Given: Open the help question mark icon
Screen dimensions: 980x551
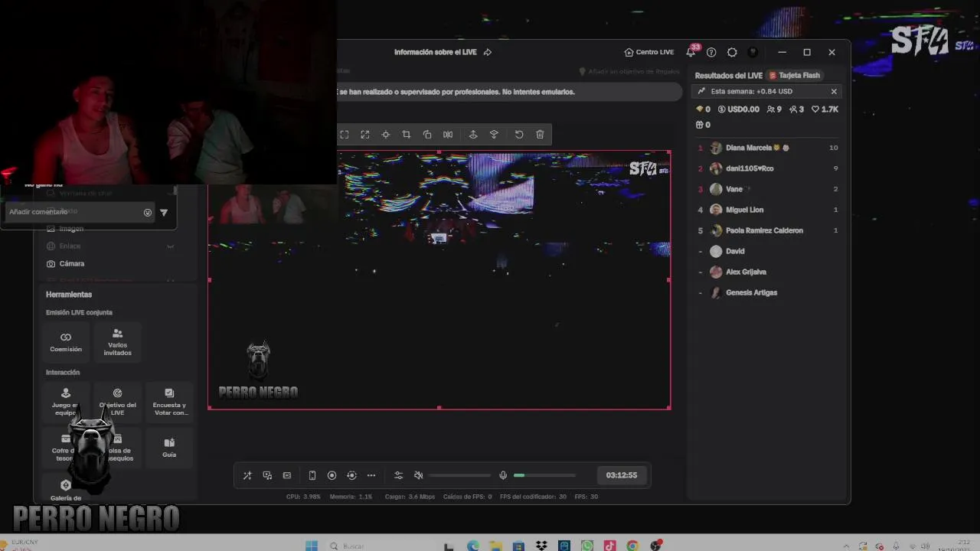Looking at the screenshot, I should click(711, 52).
